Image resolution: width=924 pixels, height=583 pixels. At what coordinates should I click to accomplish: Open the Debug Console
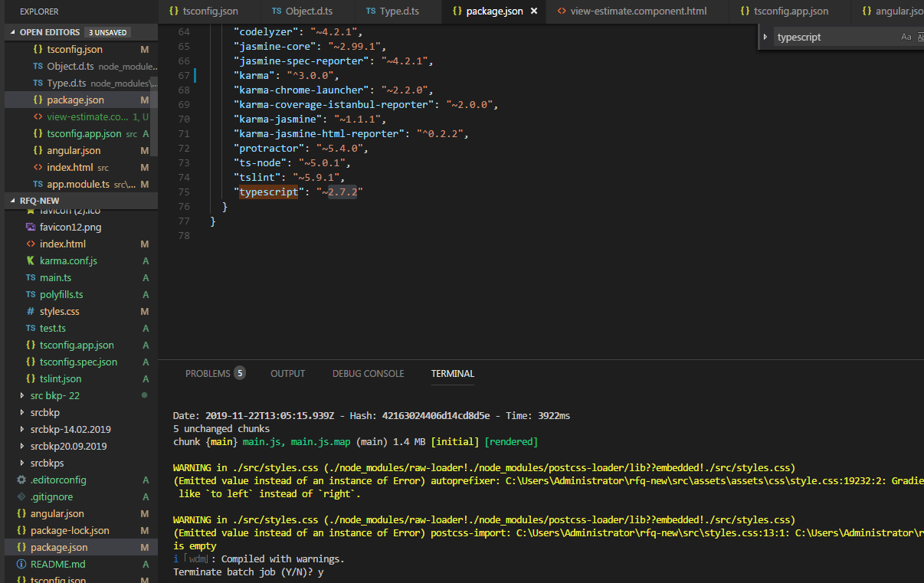coord(368,373)
